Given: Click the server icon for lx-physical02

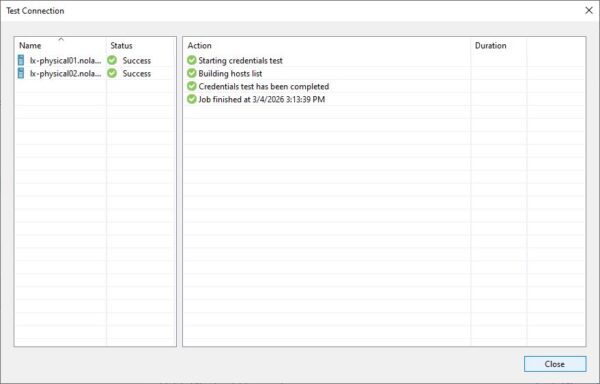Looking at the screenshot, I should point(21,73).
